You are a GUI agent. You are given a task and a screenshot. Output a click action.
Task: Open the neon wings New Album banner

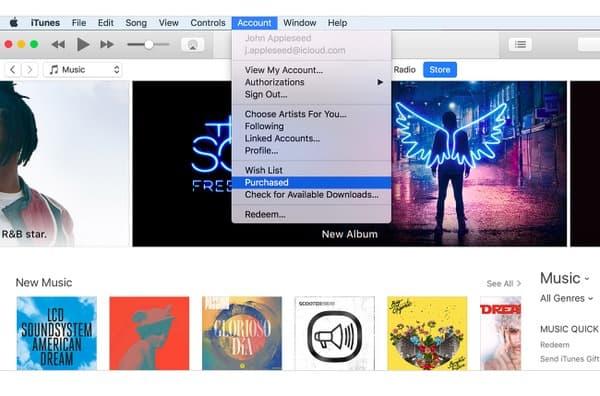tap(478, 164)
